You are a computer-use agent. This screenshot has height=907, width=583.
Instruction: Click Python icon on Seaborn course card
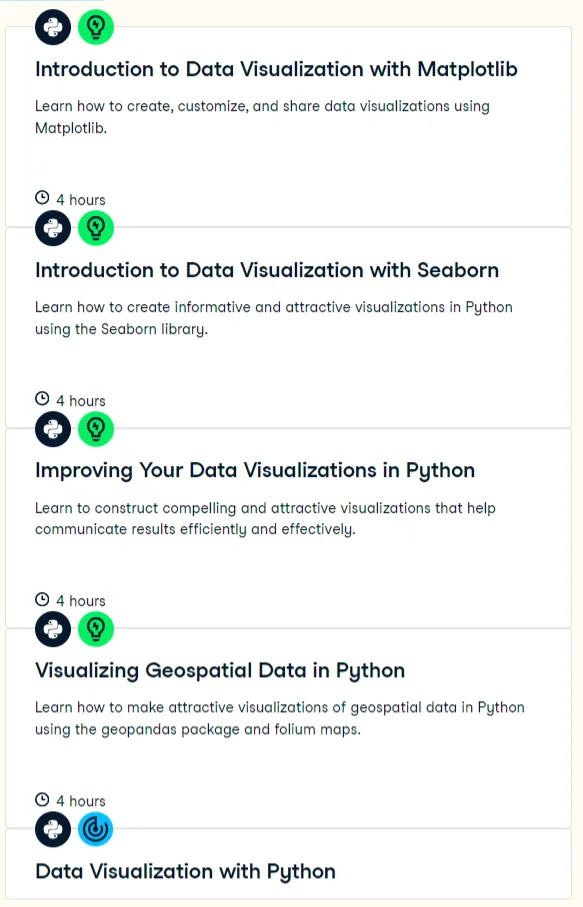[53, 228]
